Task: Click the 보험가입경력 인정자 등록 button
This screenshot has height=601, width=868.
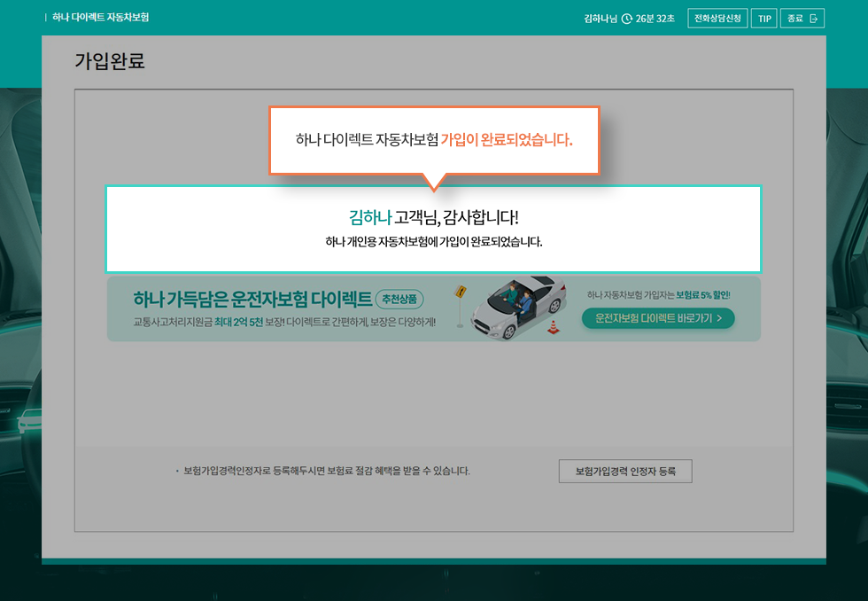Action: click(x=625, y=471)
